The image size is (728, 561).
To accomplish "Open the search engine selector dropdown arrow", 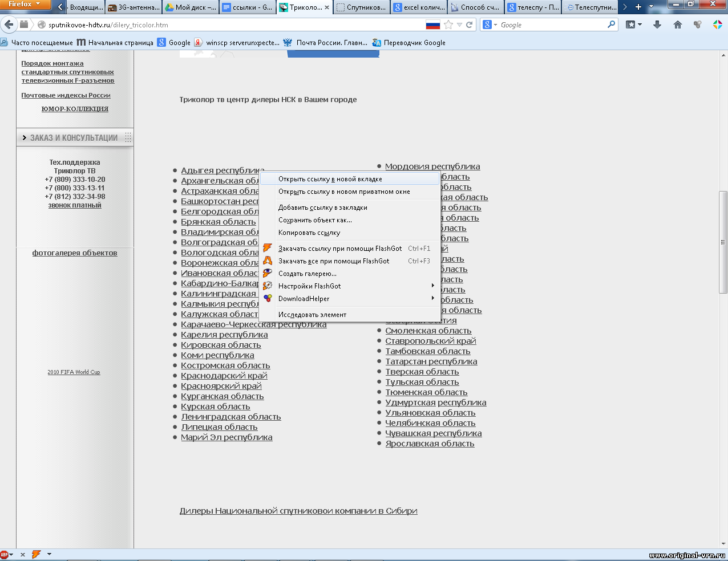I will click(x=495, y=25).
